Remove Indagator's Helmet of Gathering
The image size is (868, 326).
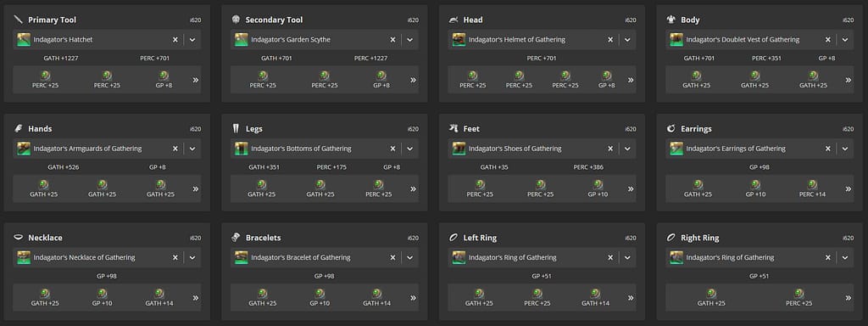click(x=610, y=40)
